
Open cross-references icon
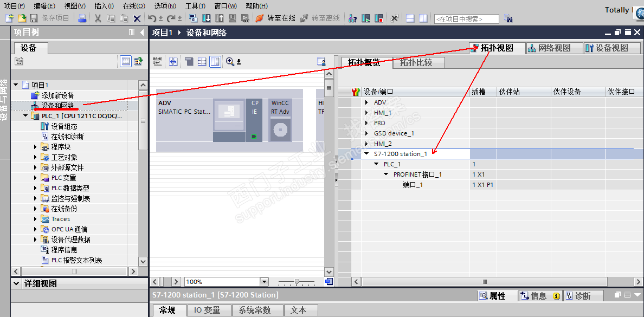(x=394, y=18)
